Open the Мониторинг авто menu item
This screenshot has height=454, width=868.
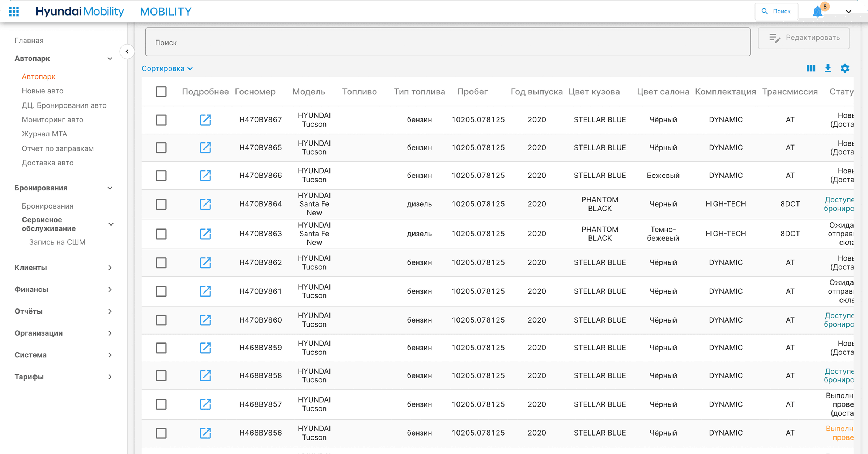click(x=52, y=120)
